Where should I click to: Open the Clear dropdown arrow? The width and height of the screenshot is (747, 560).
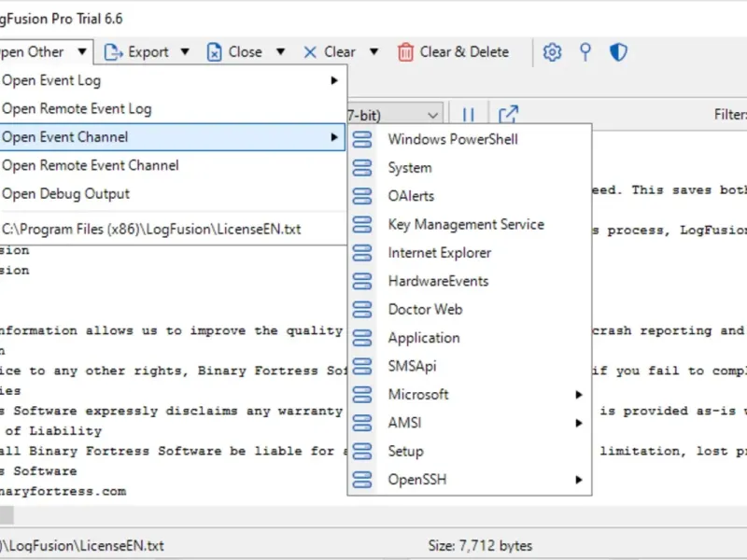click(x=374, y=51)
